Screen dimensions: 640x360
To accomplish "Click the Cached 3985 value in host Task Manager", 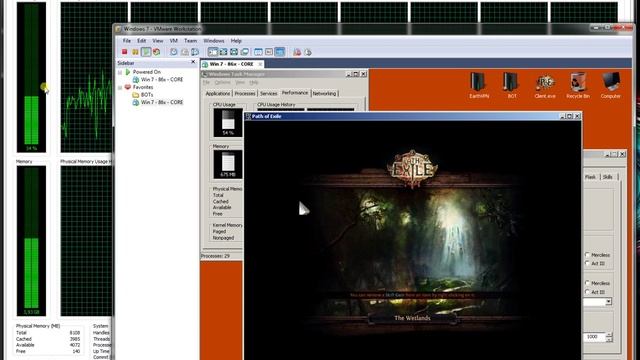I will [x=75, y=339].
